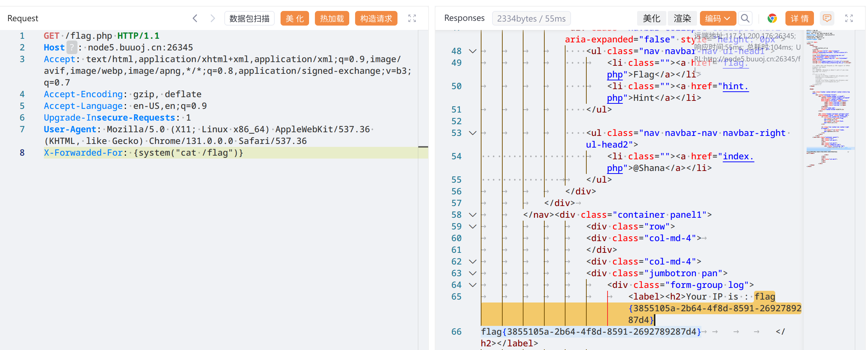Click the Accept-Encoding header name
Screen dimensions: 868x350
click(83, 94)
